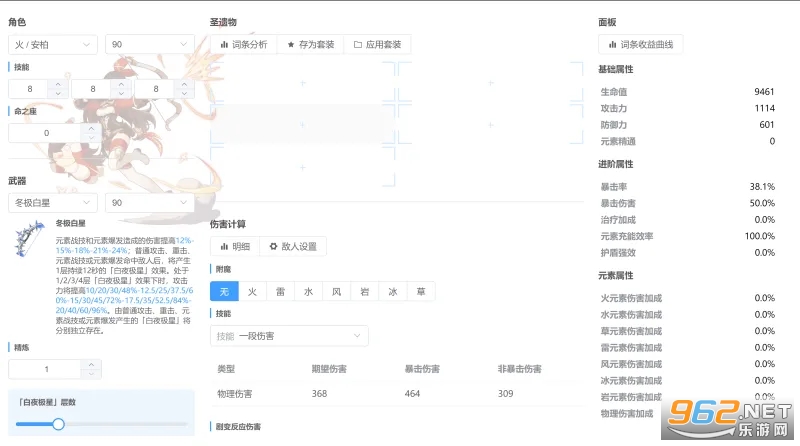Click 剧变反应伤害 section heading
800x446 pixels.
tap(238, 427)
